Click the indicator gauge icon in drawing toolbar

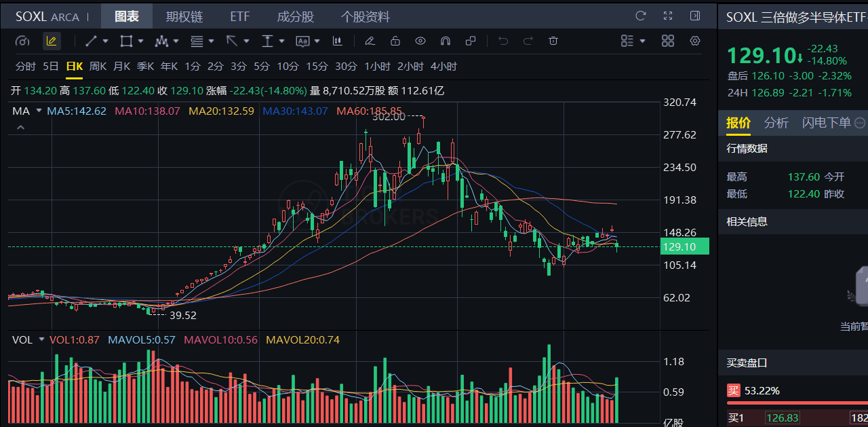click(22, 41)
